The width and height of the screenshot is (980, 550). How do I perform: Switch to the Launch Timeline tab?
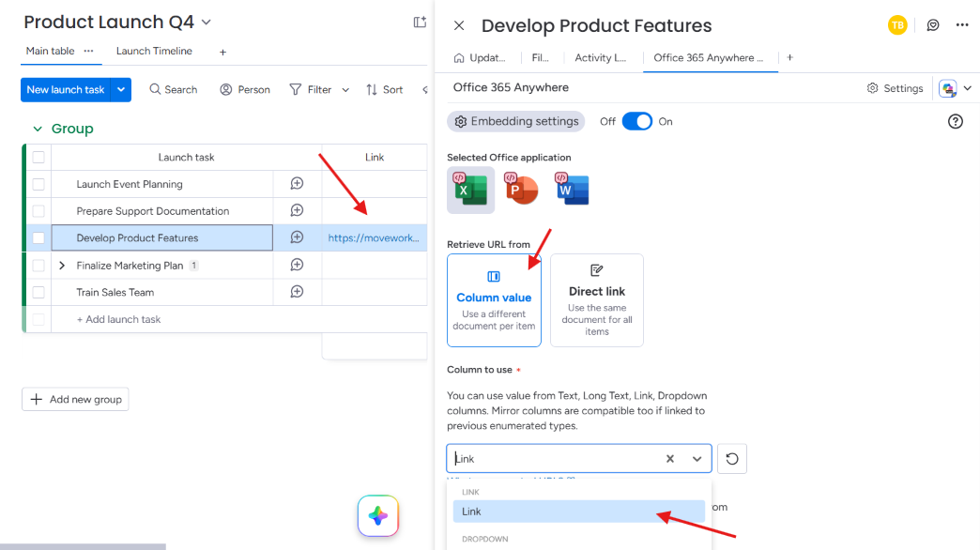pos(154,52)
